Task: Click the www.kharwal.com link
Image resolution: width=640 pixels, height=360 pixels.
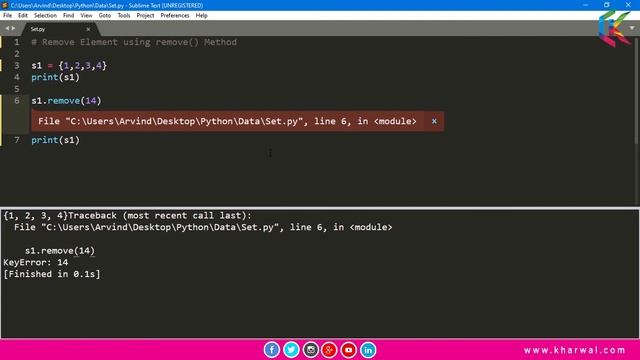Action: click(x=574, y=350)
